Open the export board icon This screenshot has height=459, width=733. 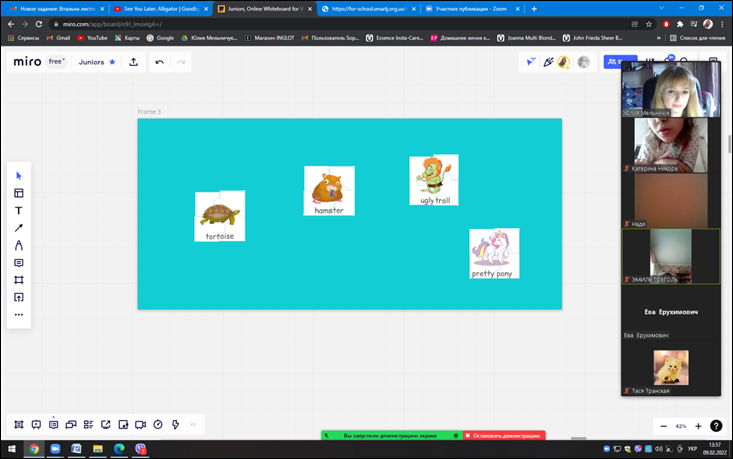pyautogui.click(x=134, y=62)
